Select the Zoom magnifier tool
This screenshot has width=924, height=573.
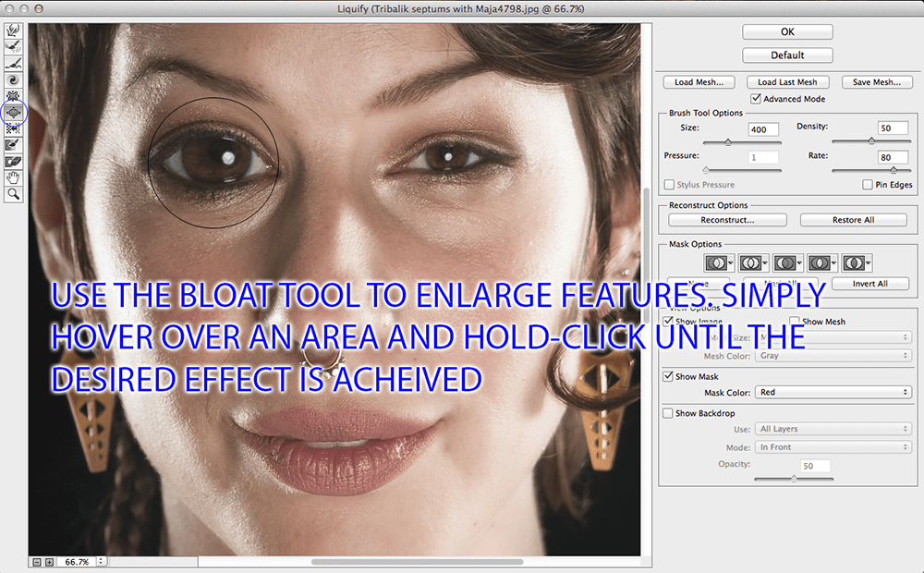[14, 195]
